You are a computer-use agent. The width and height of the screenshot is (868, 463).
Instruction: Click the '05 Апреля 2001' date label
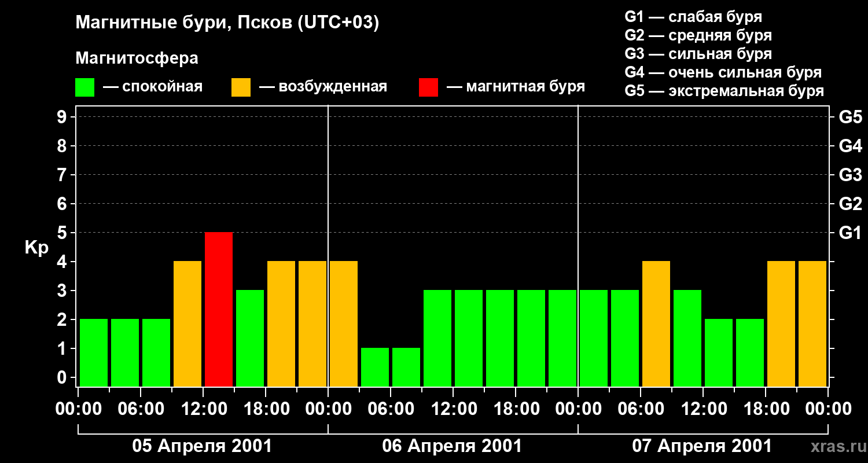click(202, 446)
